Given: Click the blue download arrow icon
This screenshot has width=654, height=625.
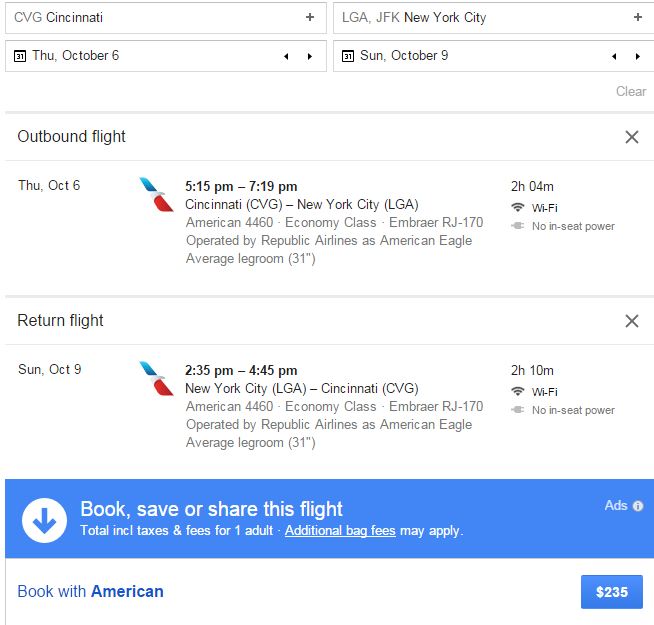Looking at the screenshot, I should pos(44,519).
